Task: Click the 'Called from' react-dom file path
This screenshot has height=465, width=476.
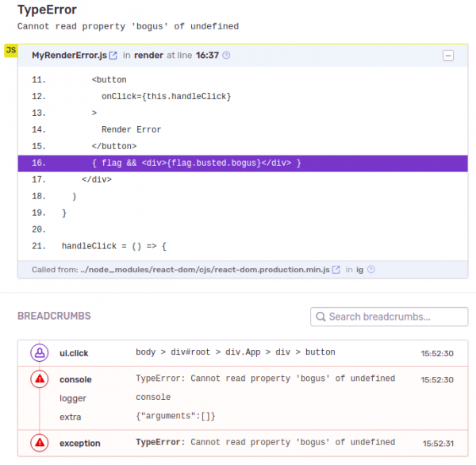Action: click(x=205, y=270)
